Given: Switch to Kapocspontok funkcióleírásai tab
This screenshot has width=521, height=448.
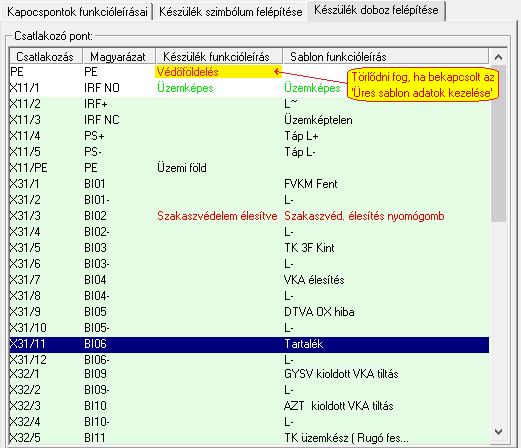Looking at the screenshot, I should (77, 12).
